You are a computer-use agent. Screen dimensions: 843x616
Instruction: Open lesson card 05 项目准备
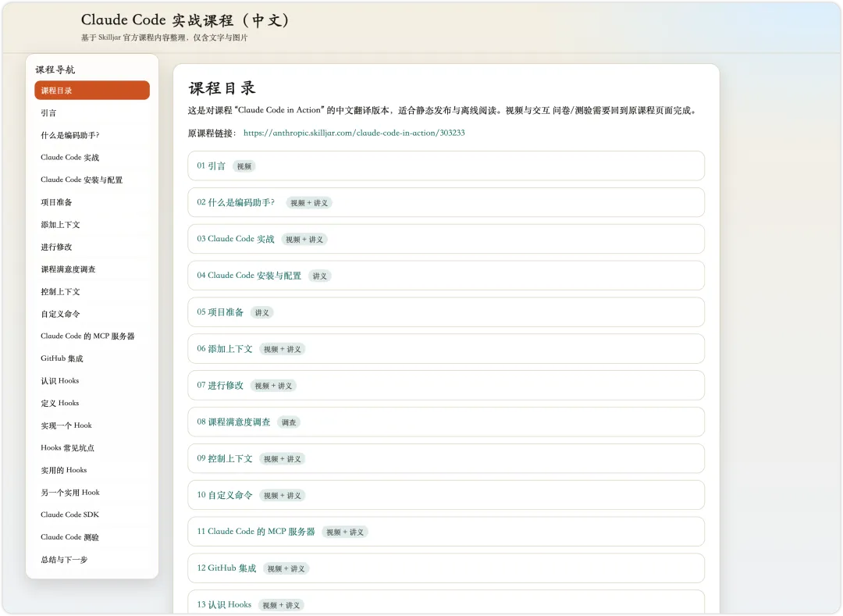pyautogui.click(x=446, y=312)
